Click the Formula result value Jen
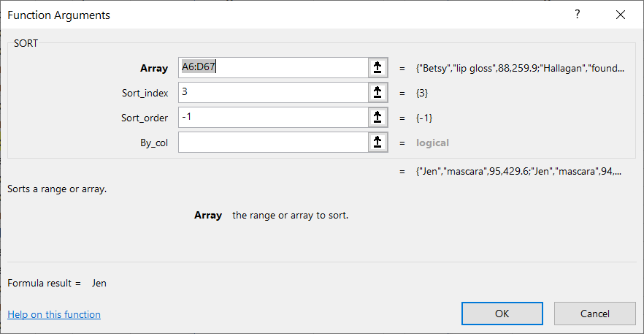Image resolution: width=644 pixels, height=334 pixels. (x=99, y=283)
